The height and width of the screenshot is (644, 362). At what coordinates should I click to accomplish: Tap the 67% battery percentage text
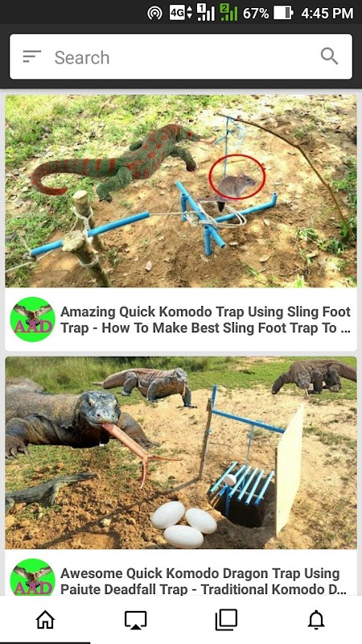click(x=256, y=13)
